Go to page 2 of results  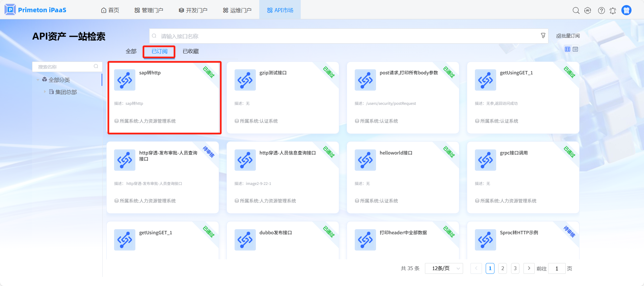click(x=502, y=268)
